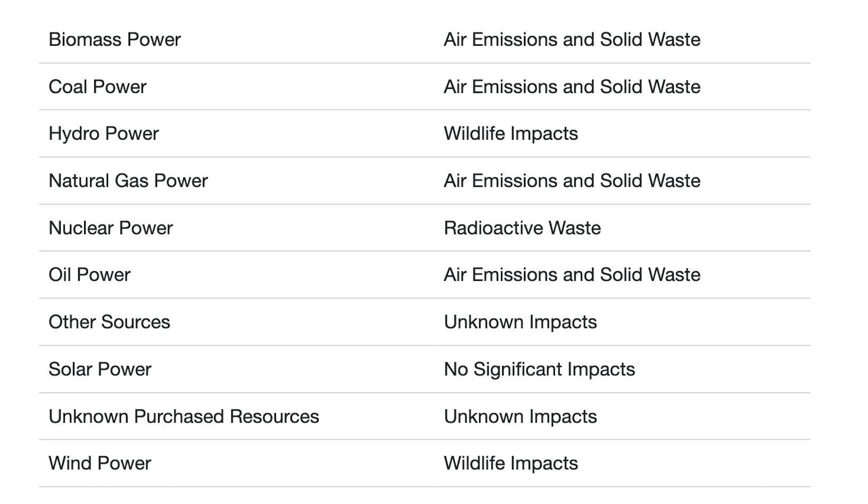Click the Biomass Power cell
868x504 pixels.
click(114, 39)
